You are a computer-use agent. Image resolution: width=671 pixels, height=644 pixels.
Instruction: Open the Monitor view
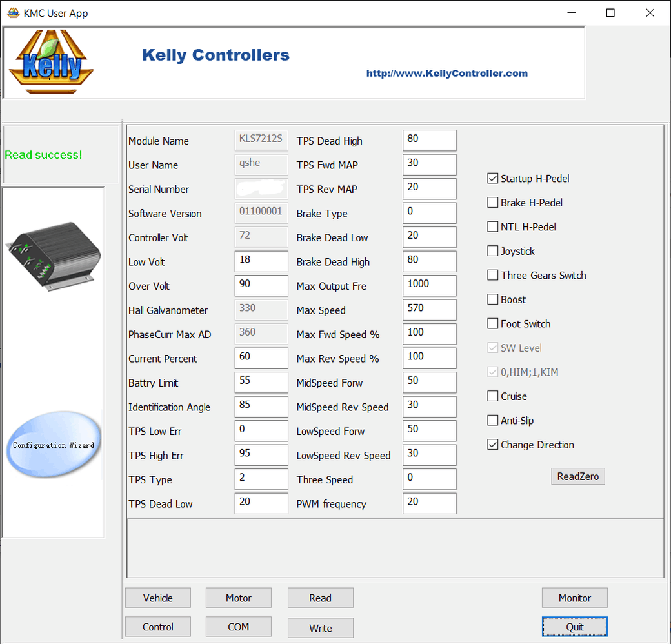[x=575, y=598]
